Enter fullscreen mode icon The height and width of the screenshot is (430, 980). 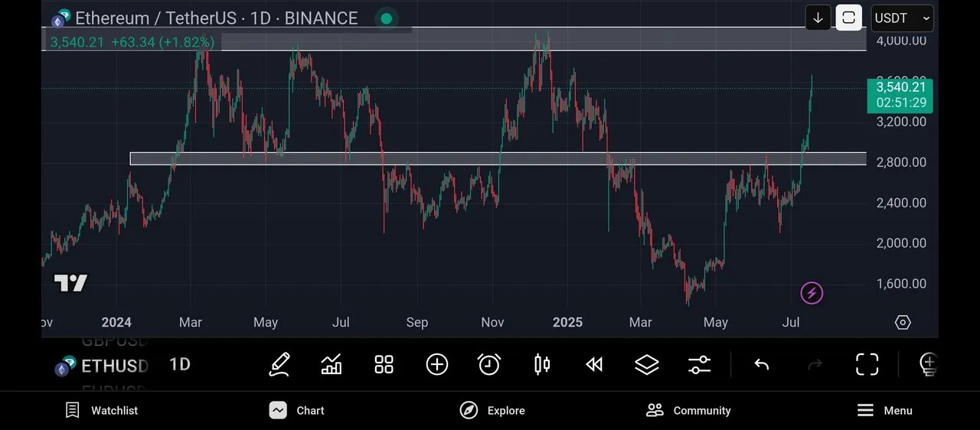tap(867, 364)
